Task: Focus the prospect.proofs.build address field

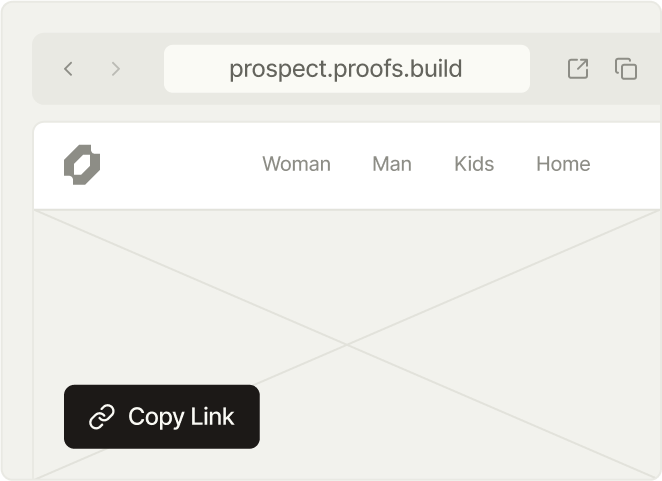Action: tap(347, 69)
